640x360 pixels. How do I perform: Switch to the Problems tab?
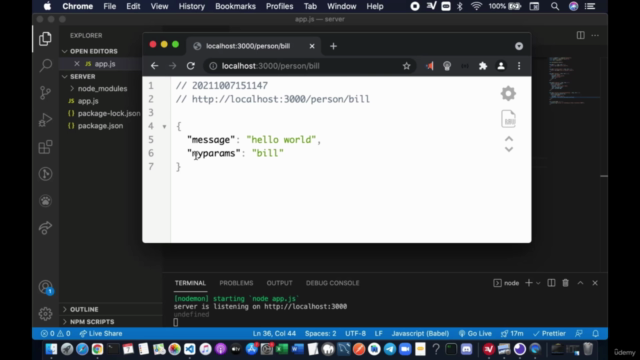[236, 283]
